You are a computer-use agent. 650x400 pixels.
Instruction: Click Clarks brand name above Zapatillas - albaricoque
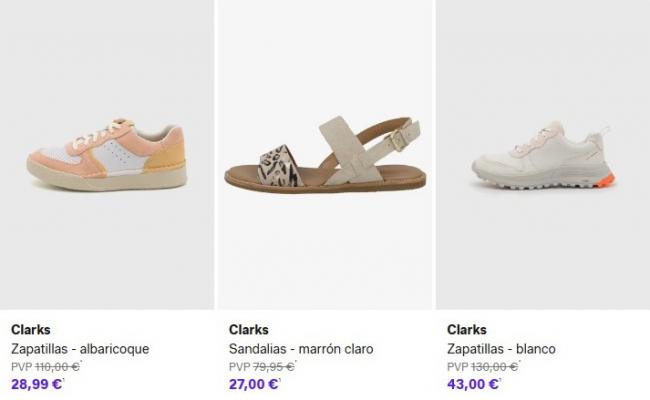(x=30, y=330)
